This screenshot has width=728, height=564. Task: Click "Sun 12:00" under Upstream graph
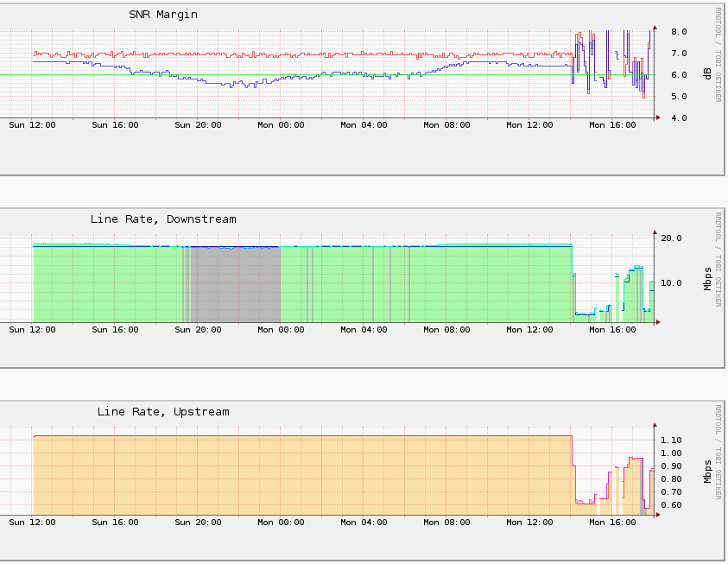pyautogui.click(x=32, y=523)
